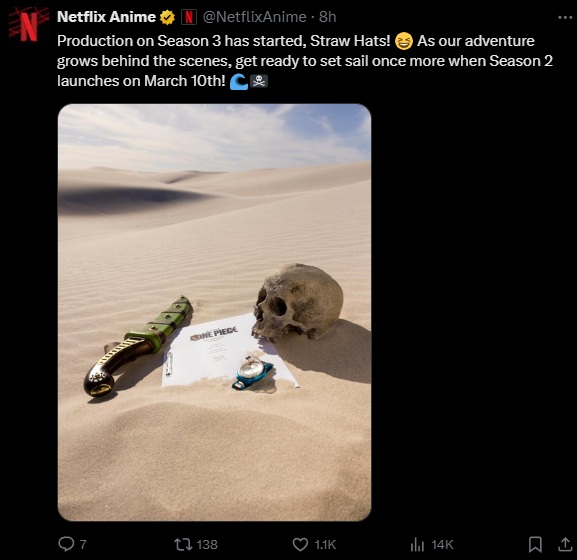Like the post with heart icon
This screenshot has height=560, width=577.
coord(300,544)
